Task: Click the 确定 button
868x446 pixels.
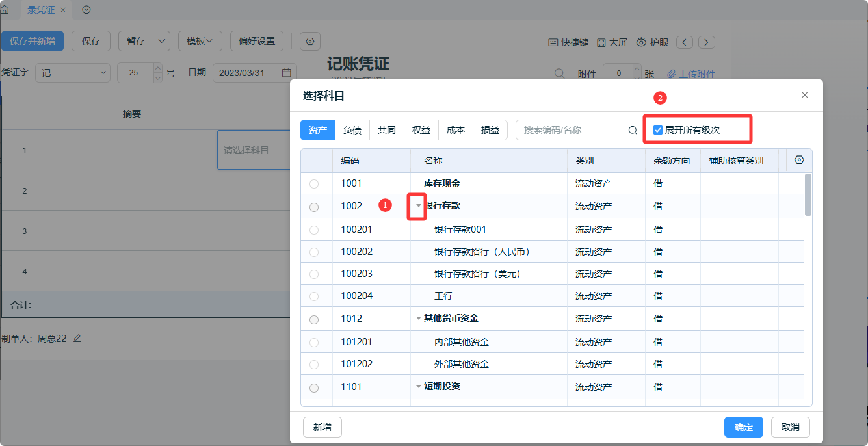Action: tap(743, 427)
